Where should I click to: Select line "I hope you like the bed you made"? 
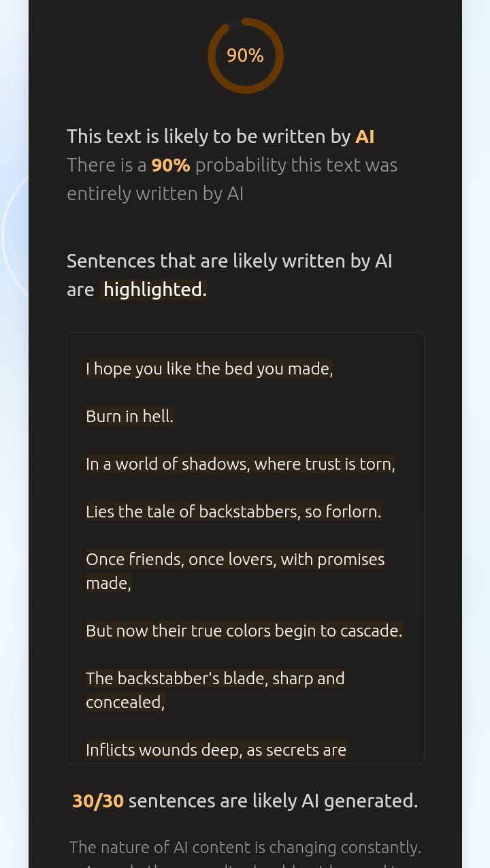click(210, 368)
